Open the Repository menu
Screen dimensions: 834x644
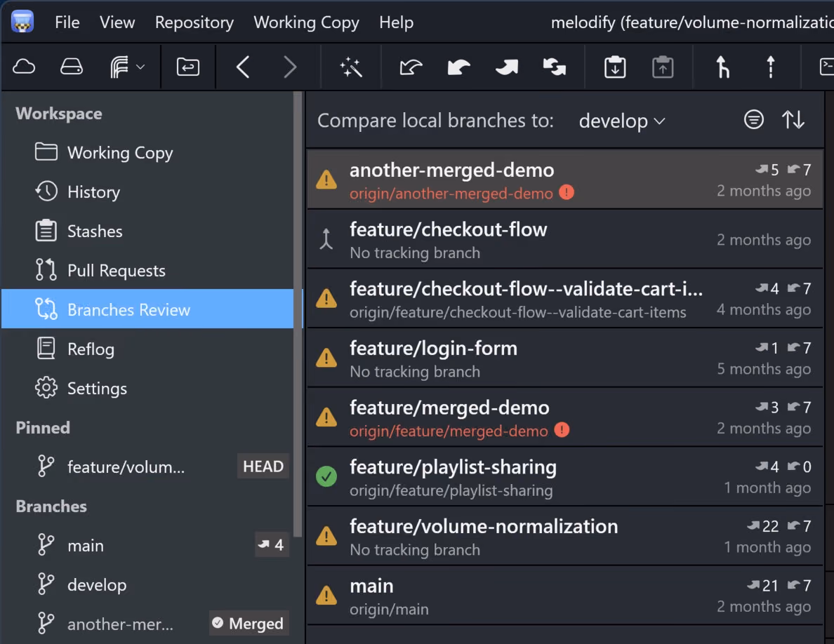tap(194, 22)
